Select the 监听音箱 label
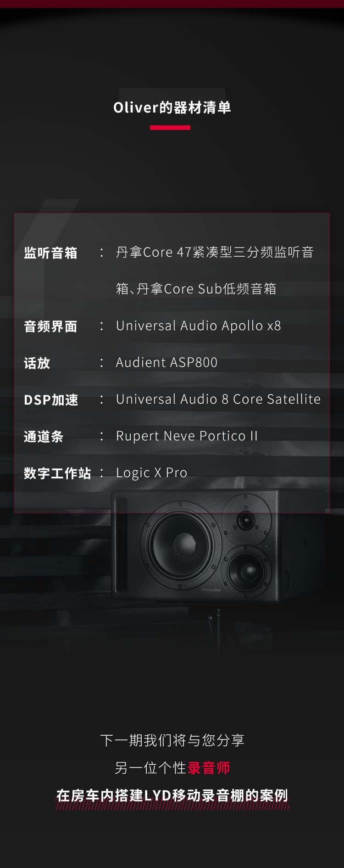This screenshot has height=868, width=344. [51, 253]
